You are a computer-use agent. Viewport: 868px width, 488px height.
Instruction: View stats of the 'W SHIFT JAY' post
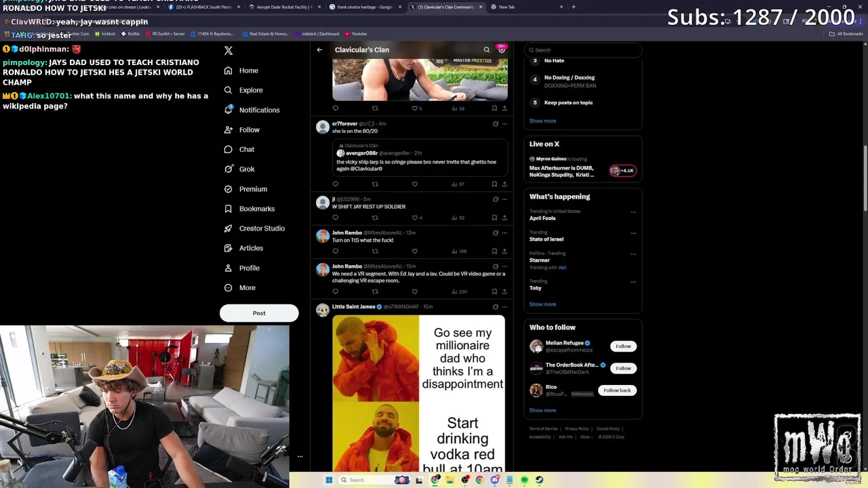click(x=458, y=218)
